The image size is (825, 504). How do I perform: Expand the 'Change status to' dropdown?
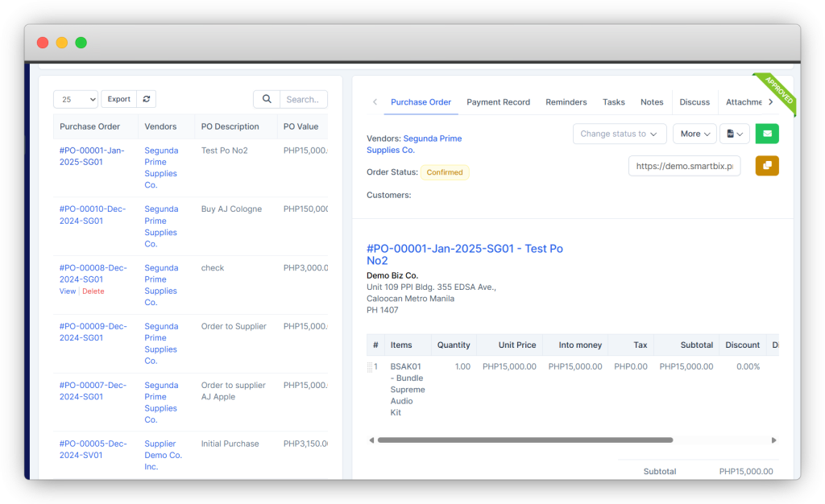[619, 134]
